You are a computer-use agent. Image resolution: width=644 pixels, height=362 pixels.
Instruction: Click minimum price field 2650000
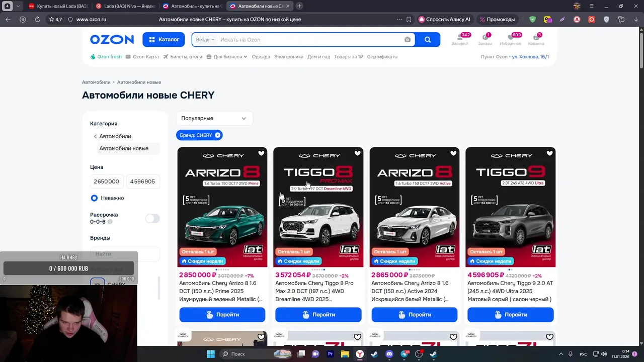coord(107,182)
